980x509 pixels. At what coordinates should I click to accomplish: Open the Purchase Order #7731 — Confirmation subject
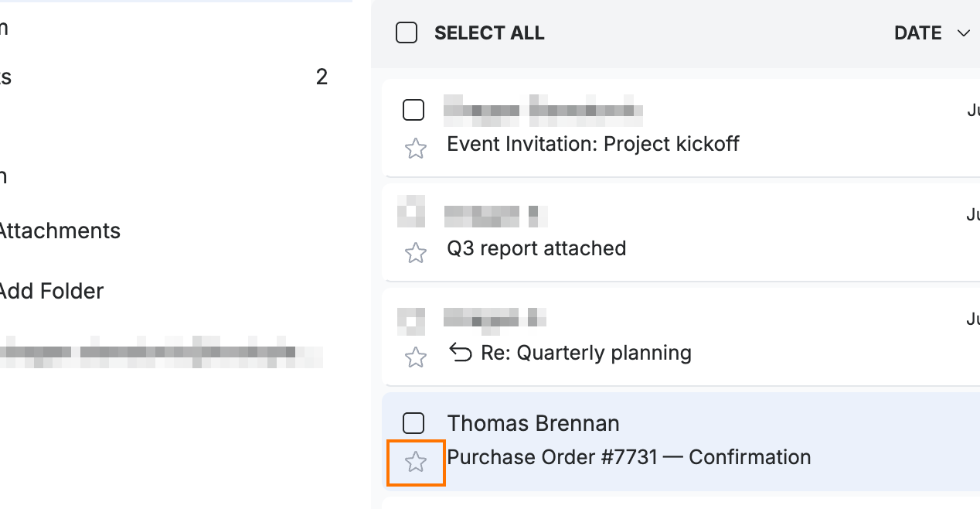tap(629, 457)
